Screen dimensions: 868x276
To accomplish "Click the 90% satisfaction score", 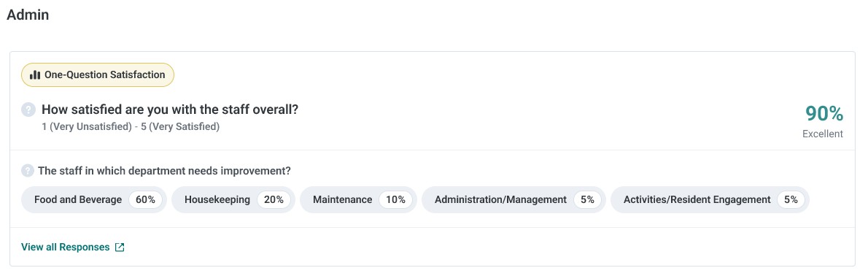I will [824, 114].
